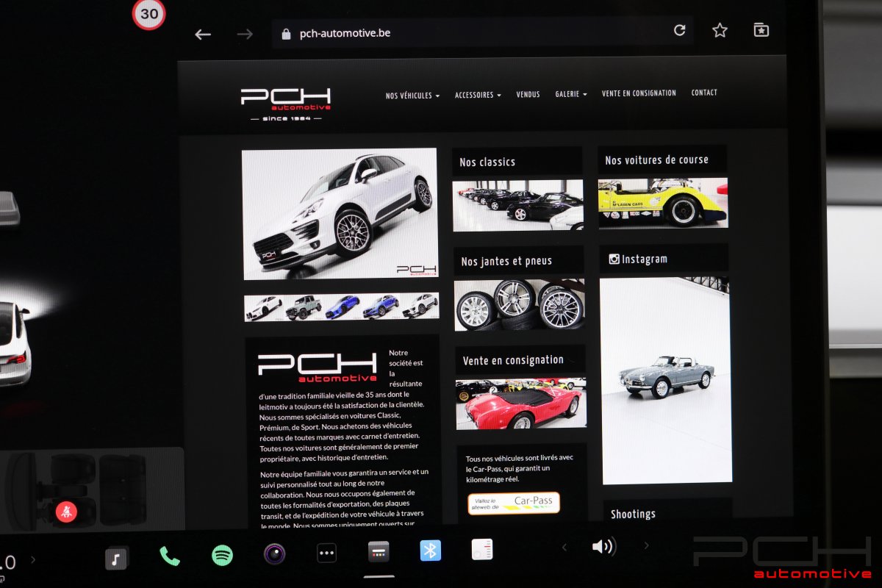Reload the page with the refresh icon
The image size is (882, 588).
pyautogui.click(x=680, y=30)
